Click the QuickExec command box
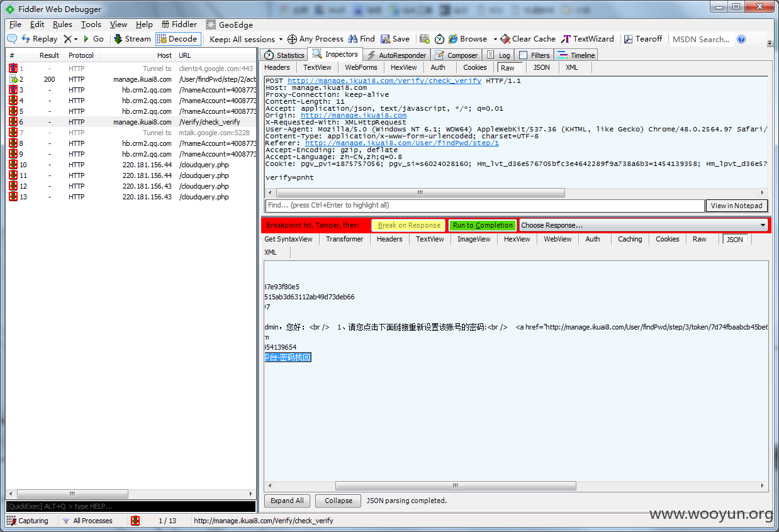The image size is (779, 532). [x=131, y=506]
